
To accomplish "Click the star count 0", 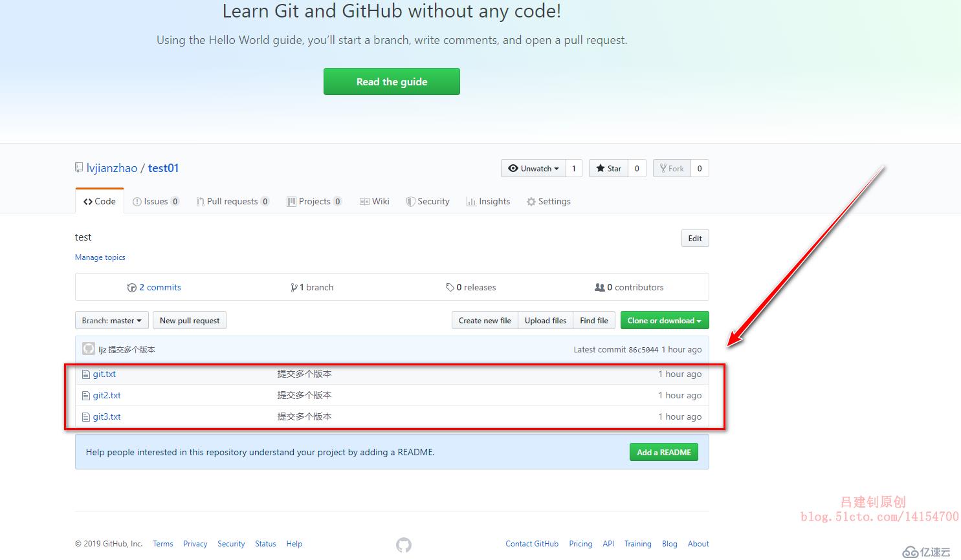I will click(x=637, y=168).
